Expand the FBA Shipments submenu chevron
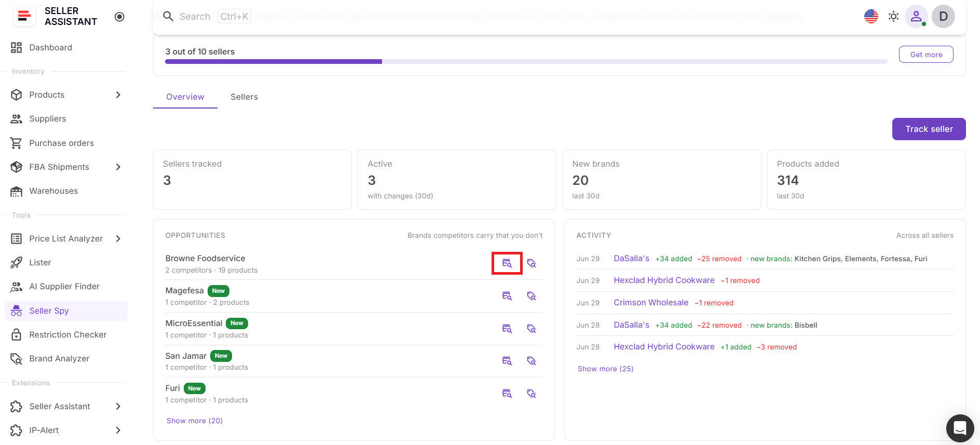The width and height of the screenshot is (980, 445). click(x=118, y=167)
